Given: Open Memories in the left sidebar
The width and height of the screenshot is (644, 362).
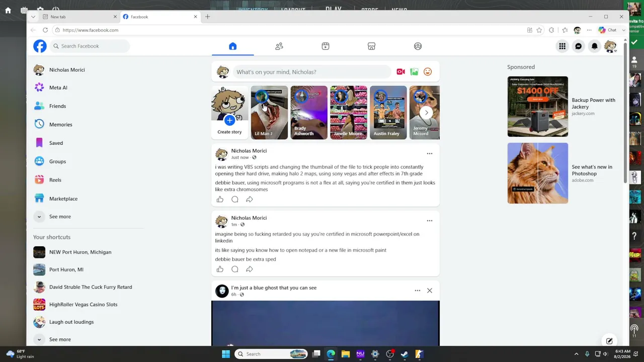Looking at the screenshot, I should pos(61,125).
